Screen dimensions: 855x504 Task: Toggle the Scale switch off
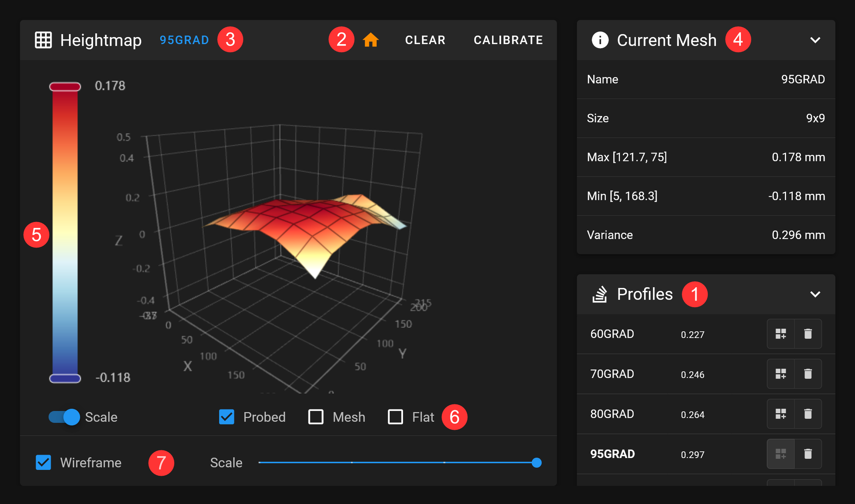tap(64, 417)
